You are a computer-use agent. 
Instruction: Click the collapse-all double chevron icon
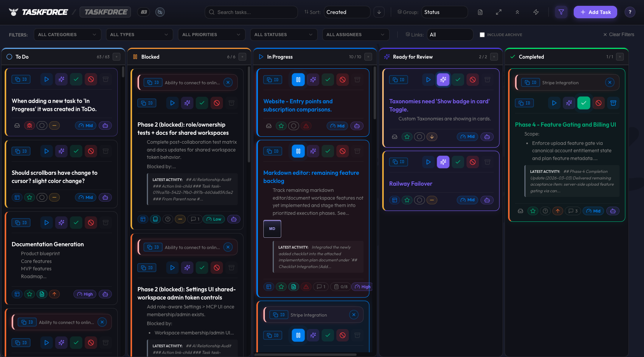tap(517, 12)
